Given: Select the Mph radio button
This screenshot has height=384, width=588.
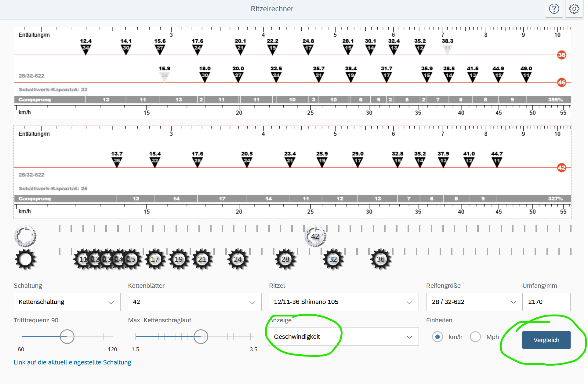Looking at the screenshot, I should (475, 337).
